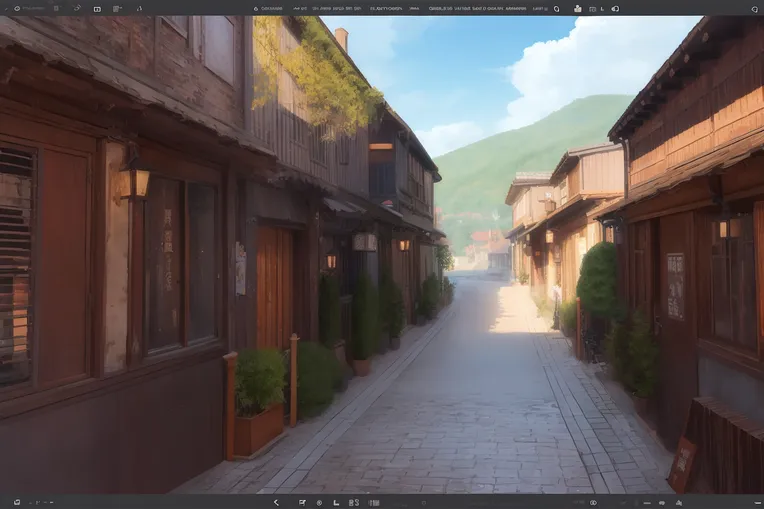Click the long text label in top center bar
764x509 pixels.
[x=477, y=8]
